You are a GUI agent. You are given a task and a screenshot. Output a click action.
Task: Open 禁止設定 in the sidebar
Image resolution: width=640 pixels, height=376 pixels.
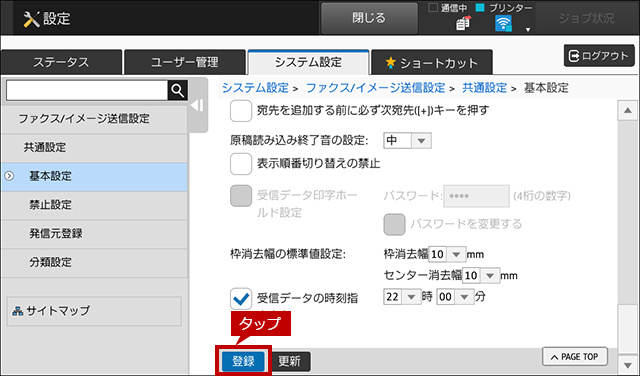point(94,205)
